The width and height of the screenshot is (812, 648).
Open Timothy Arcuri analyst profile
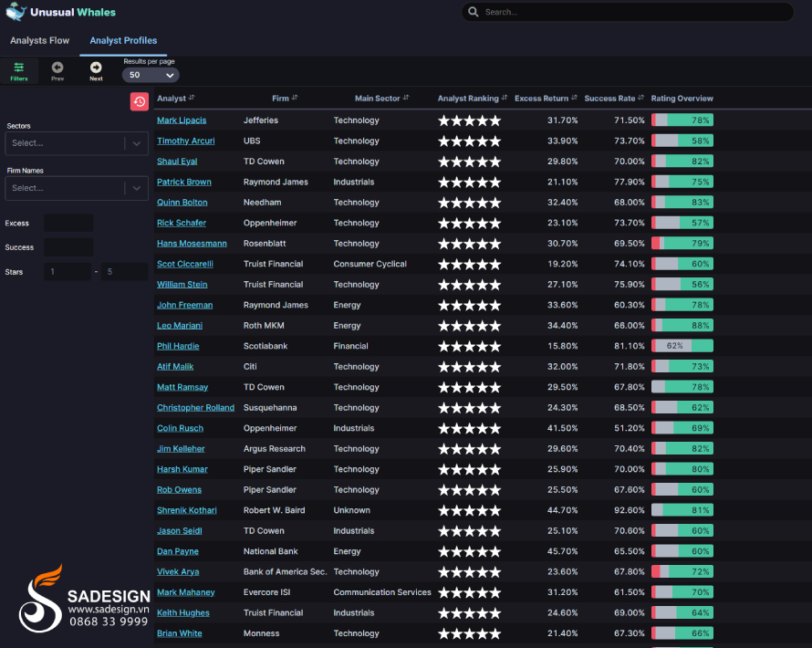coord(186,141)
